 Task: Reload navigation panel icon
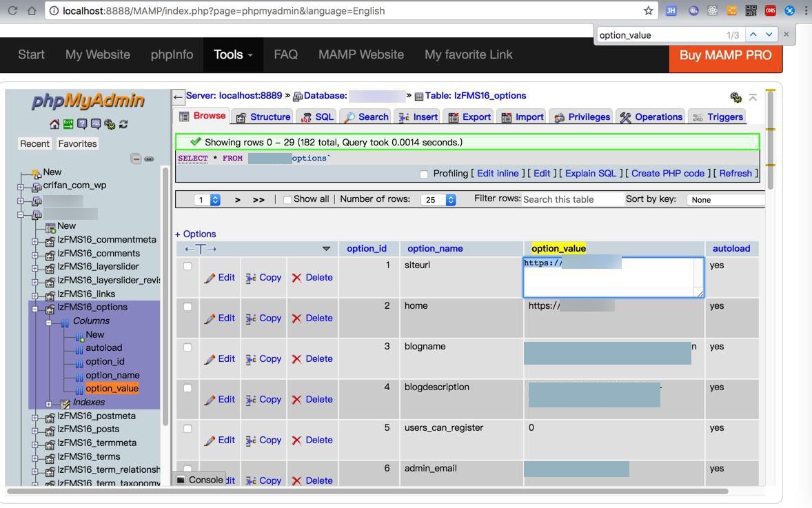click(123, 124)
